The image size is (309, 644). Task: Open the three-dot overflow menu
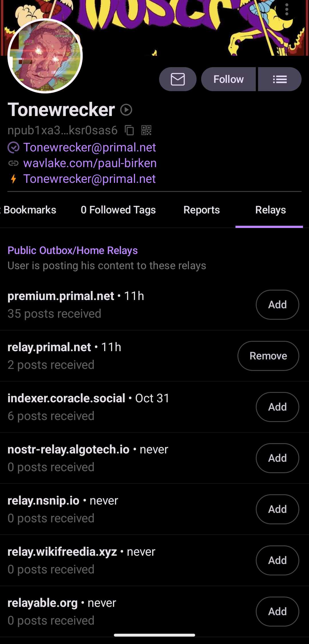click(287, 10)
